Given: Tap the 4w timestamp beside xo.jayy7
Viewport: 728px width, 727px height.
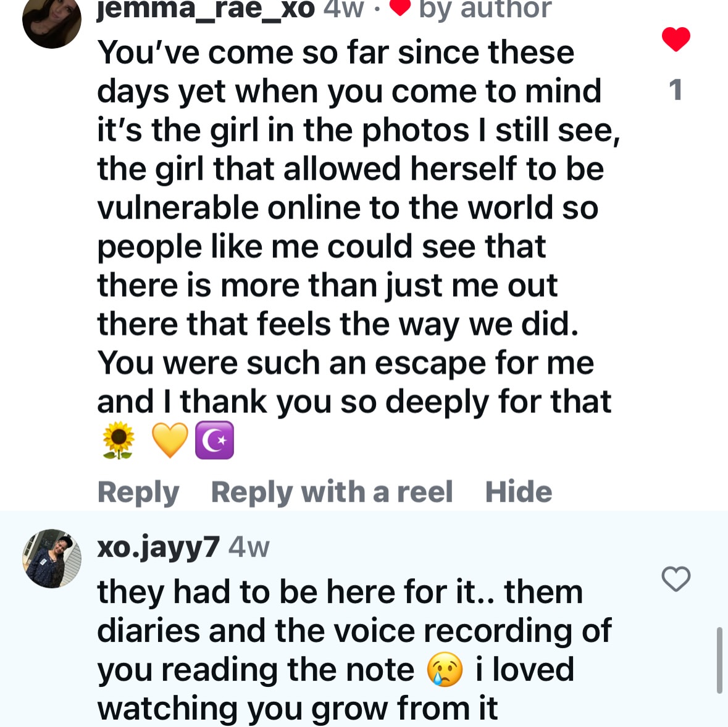Looking at the screenshot, I should tap(249, 547).
